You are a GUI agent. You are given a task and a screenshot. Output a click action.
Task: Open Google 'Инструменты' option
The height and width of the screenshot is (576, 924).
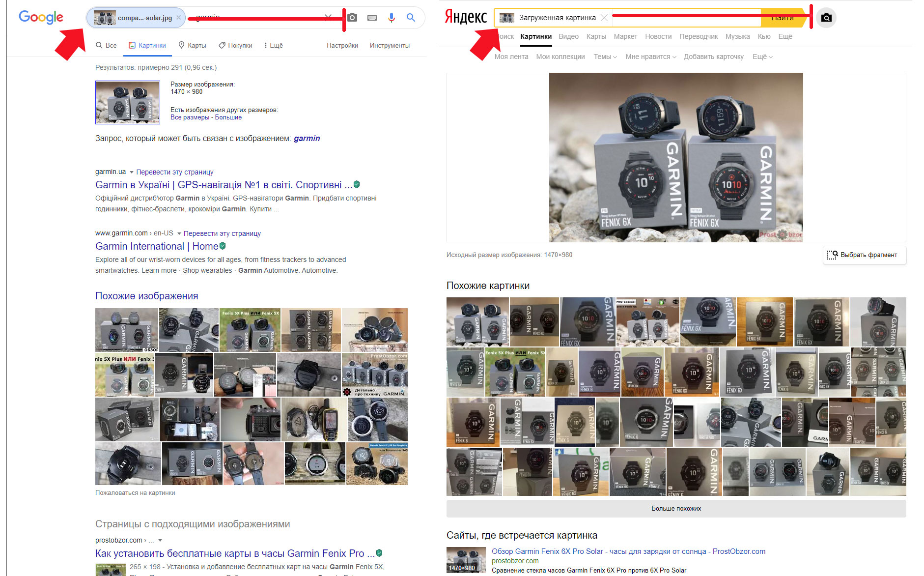point(390,45)
